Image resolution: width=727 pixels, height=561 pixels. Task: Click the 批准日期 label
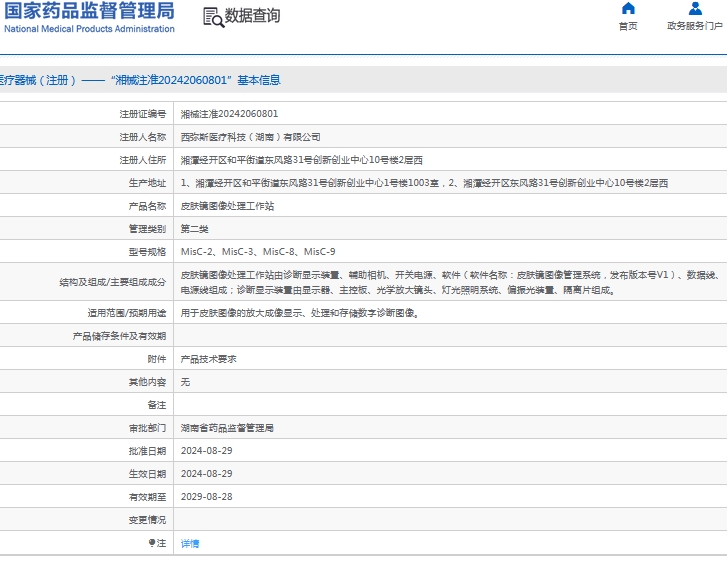click(147, 451)
